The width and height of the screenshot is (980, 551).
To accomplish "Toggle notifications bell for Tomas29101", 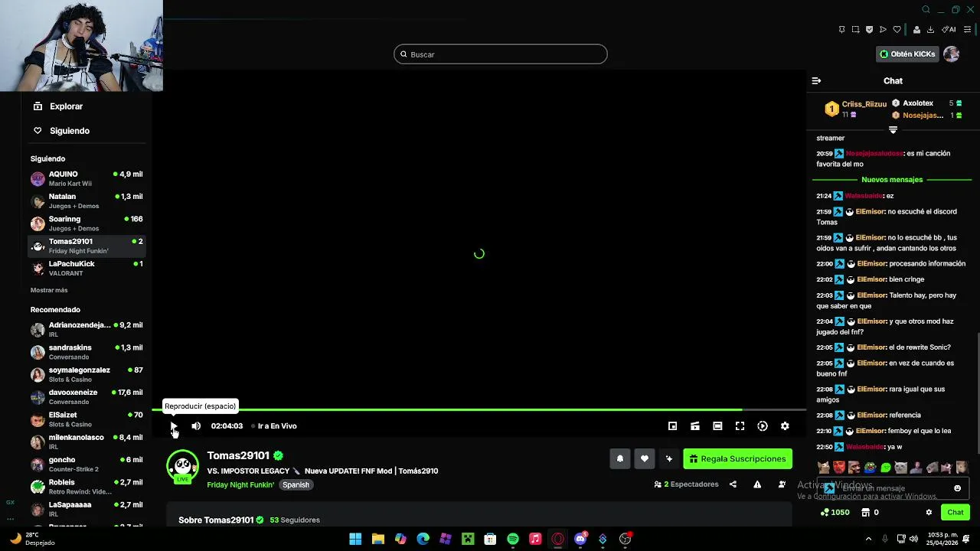I will coord(620,459).
